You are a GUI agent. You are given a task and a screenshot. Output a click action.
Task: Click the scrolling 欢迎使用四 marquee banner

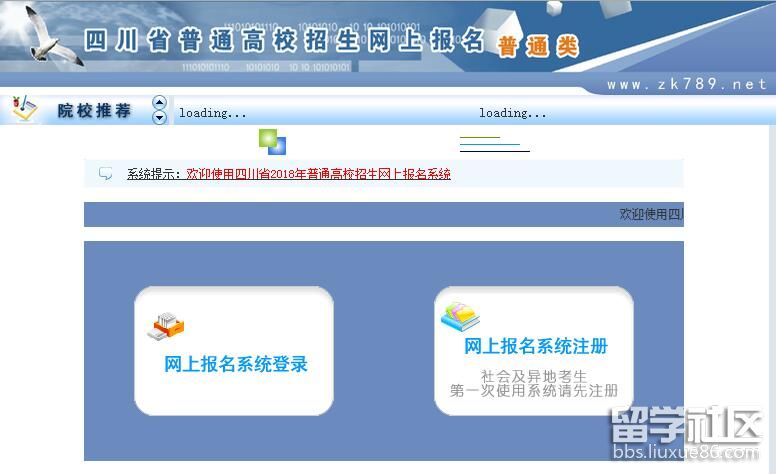(650, 214)
